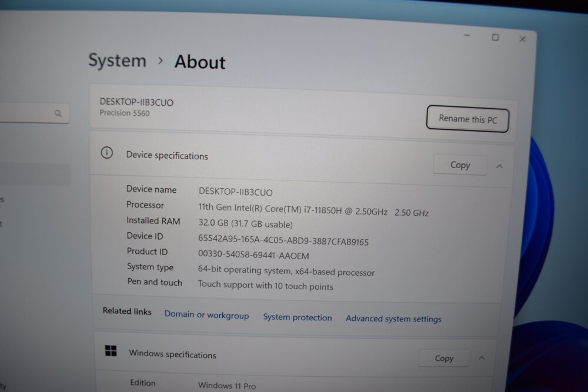
Task: Click the Device ID label
Action: (145, 236)
